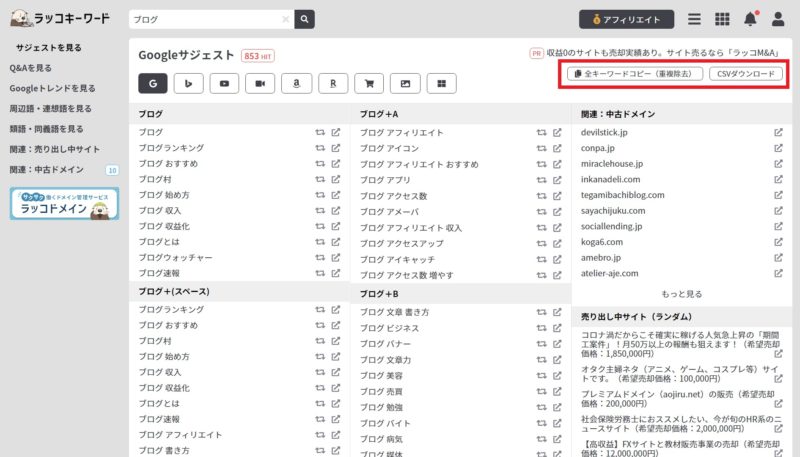Open external link for ブログ 文章 書き方

pyautogui.click(x=557, y=312)
